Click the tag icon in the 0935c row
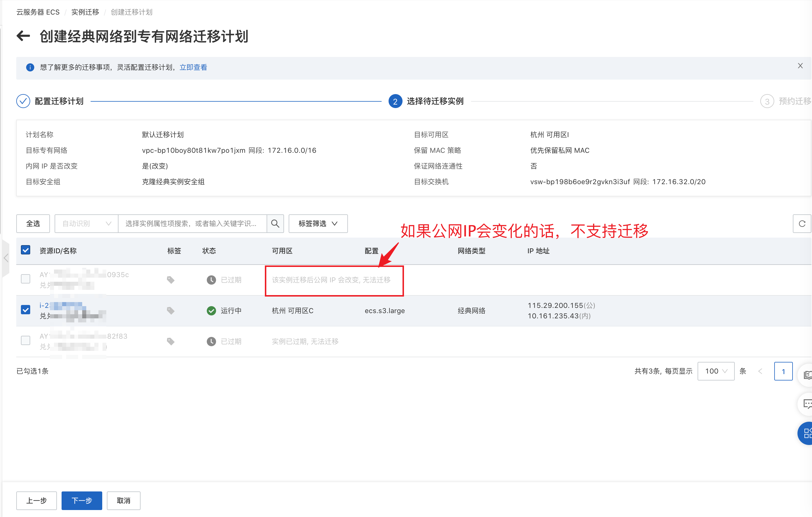 click(171, 280)
